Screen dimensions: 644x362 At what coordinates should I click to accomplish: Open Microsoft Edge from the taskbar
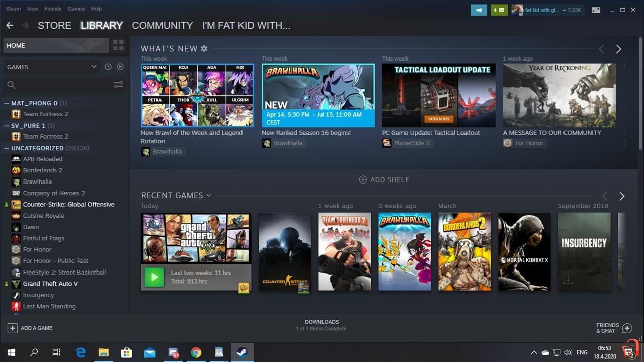coord(80,353)
